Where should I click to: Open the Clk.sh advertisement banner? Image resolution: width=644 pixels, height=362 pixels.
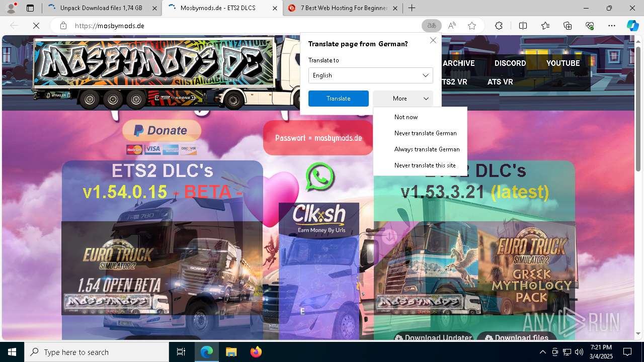click(319, 219)
